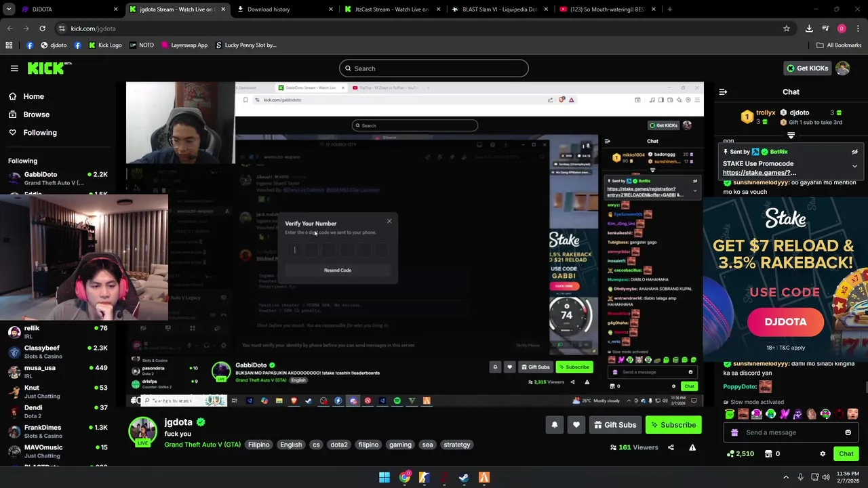Click the jgdota channel avatar

[x=142, y=430]
